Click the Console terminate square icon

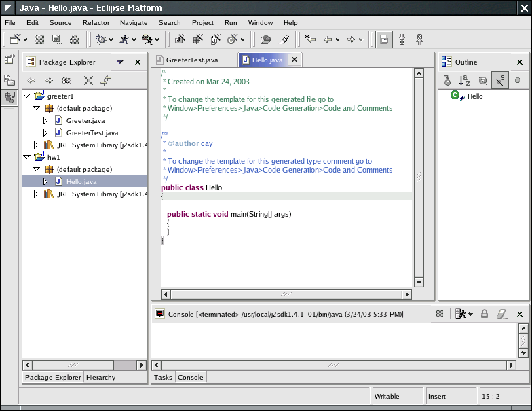coord(440,314)
